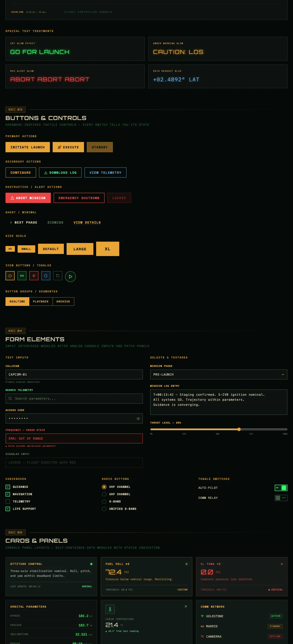Toggle the Life Support checkbox
This screenshot has width=293, height=644.
tap(8, 509)
